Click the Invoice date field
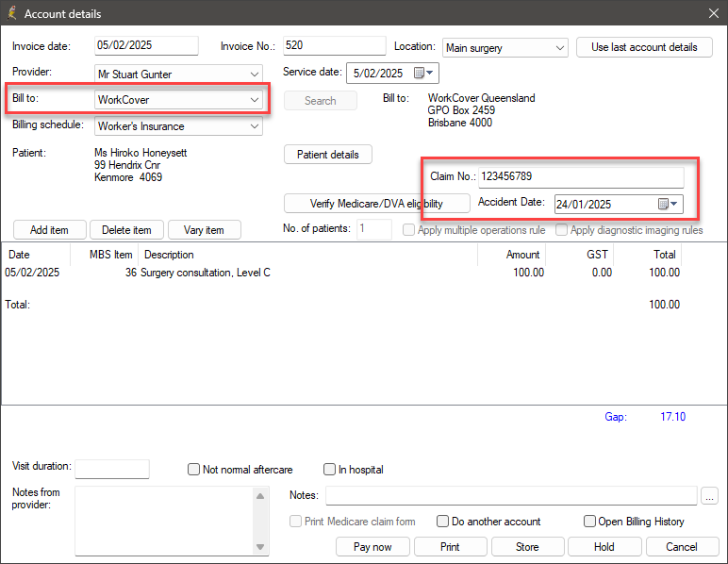 [146, 45]
